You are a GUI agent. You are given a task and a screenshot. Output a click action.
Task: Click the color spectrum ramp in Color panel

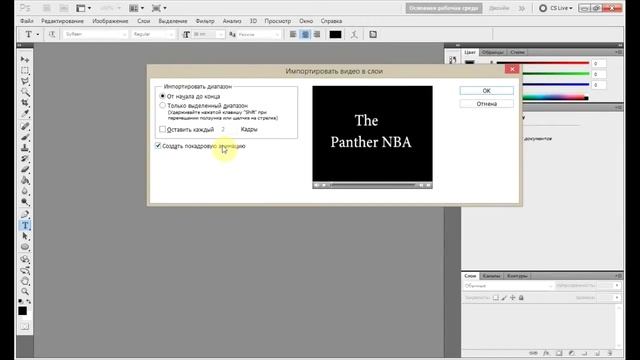[x=555, y=98]
